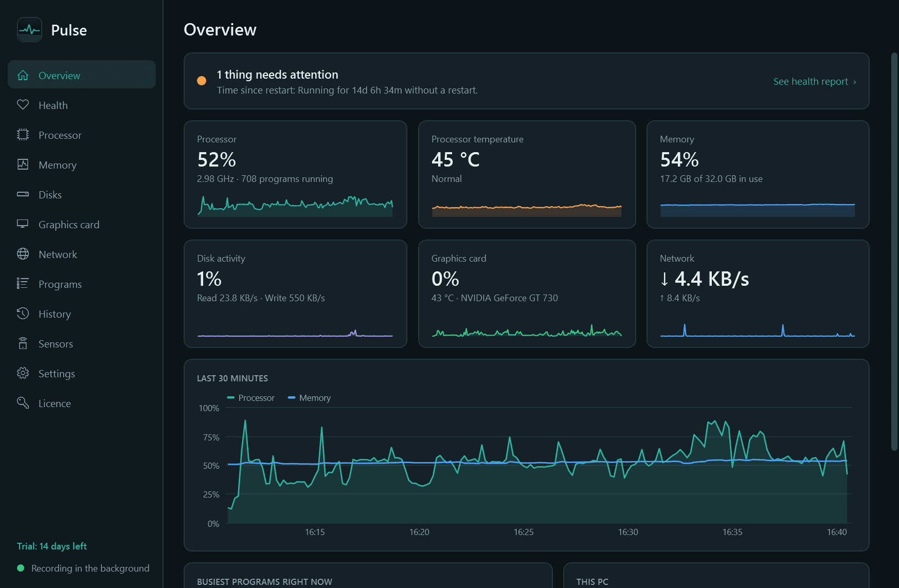Click the processor usage sparkline graph
Viewport: 899px width, 588px height.
(295, 206)
